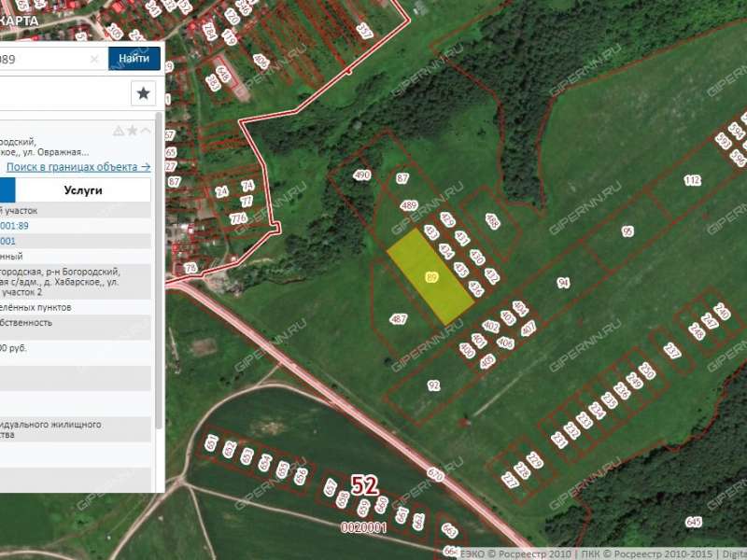This screenshot has width=747, height=560.
Task: Open the Поиск в границах объекта link
Action: coord(78,166)
